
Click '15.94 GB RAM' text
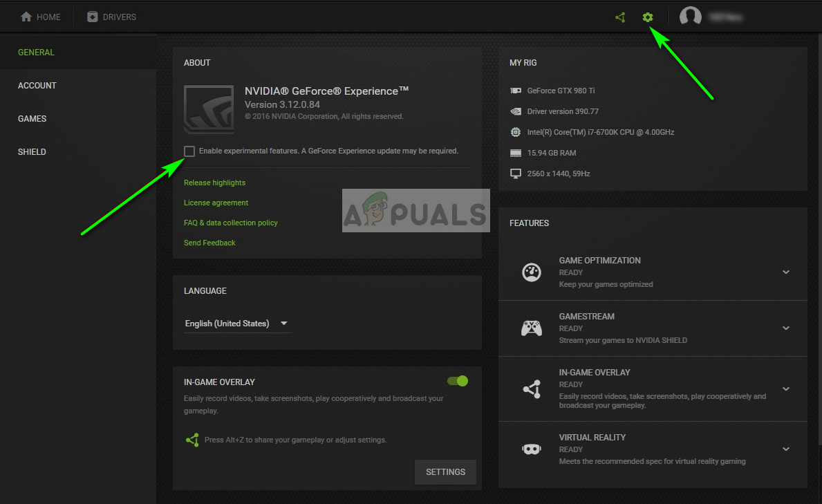coord(552,153)
